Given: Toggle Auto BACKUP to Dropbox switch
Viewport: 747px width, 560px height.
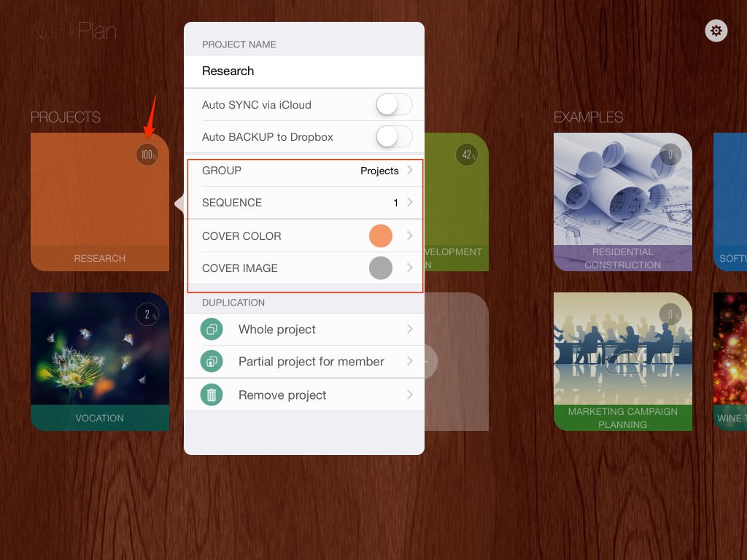Looking at the screenshot, I should (394, 137).
